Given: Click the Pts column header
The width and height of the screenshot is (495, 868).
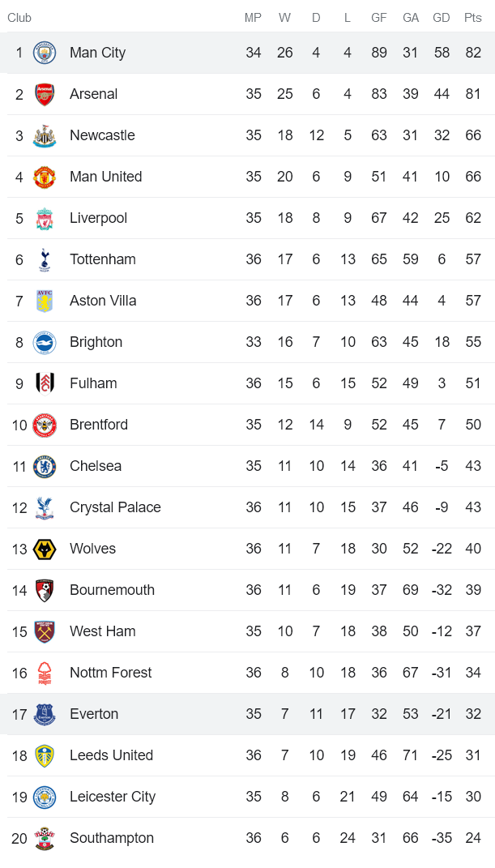Looking at the screenshot, I should tap(472, 18).
